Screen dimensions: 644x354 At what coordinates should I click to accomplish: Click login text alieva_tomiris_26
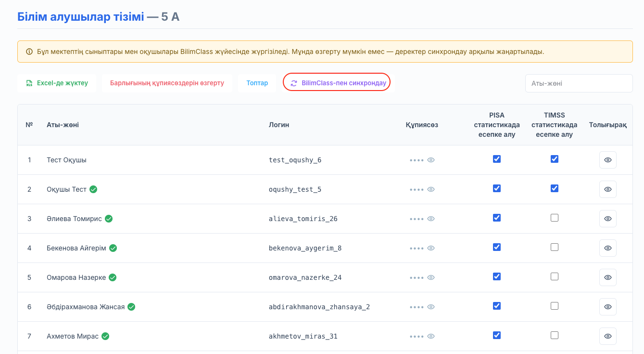tap(303, 219)
